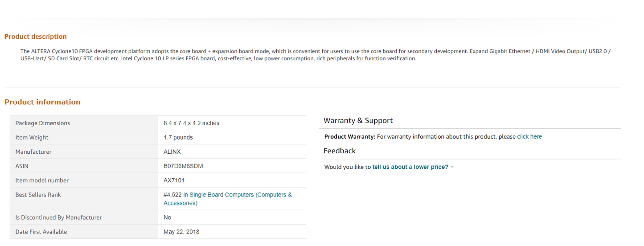
Task: Open 'tell us about a lower price?' link
Action: 410,167
